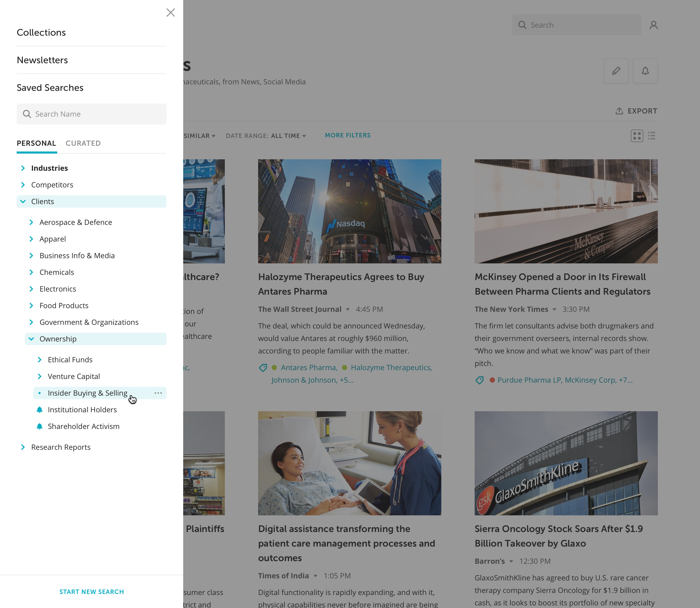Expand the Industries folder
This screenshot has width=700, height=608.
click(x=23, y=168)
